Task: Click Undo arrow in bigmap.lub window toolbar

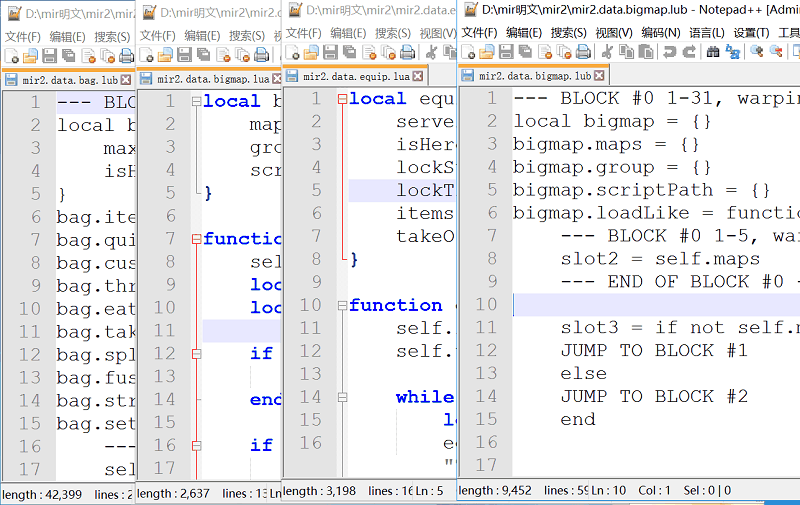Action: (669, 52)
